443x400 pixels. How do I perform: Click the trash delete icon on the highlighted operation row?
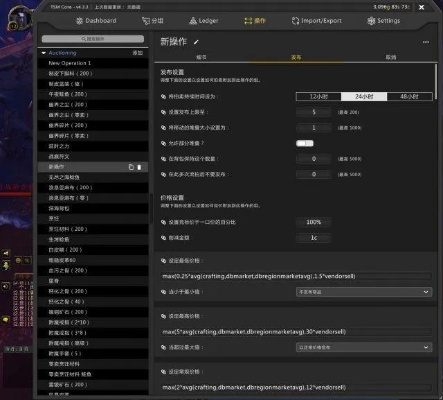139,167
